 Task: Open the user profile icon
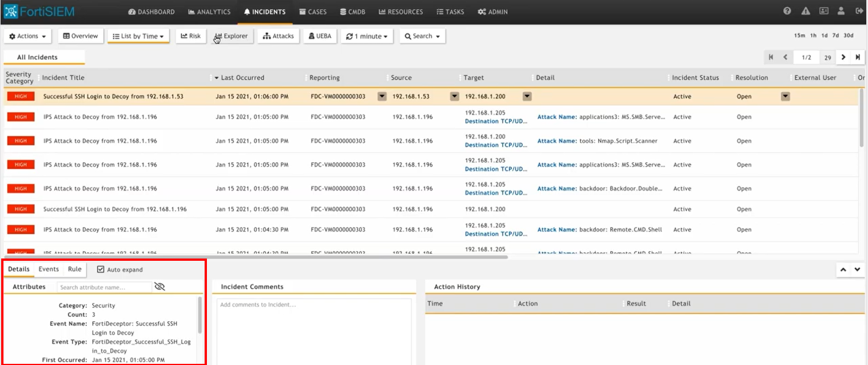coord(841,12)
